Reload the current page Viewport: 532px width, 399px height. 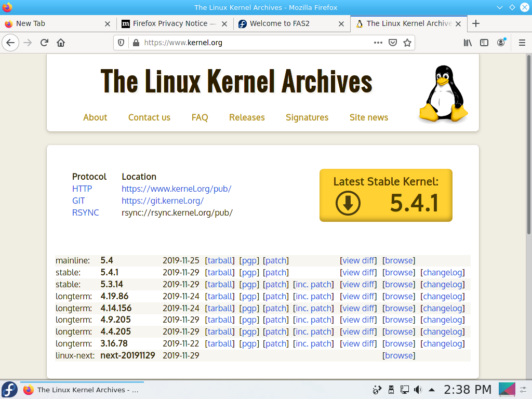[x=44, y=43]
